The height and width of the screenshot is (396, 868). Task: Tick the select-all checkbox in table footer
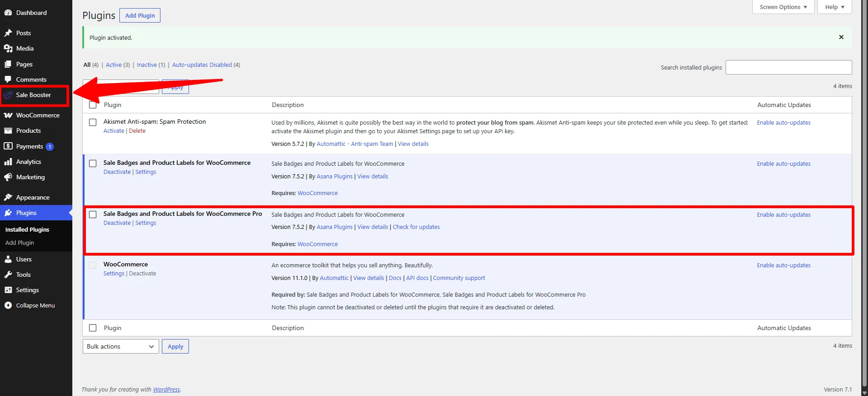[93, 328]
